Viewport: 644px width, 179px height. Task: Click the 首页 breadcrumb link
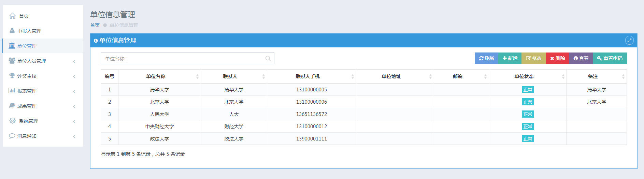[95, 25]
